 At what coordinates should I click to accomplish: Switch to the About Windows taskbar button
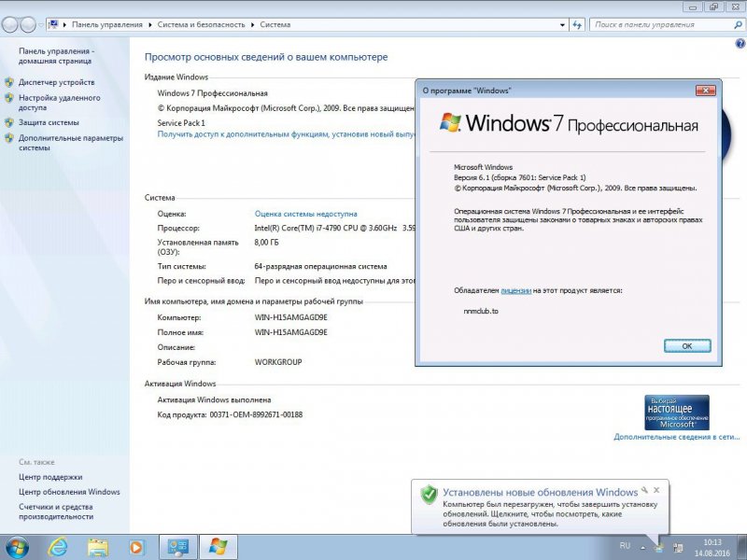coord(218,547)
